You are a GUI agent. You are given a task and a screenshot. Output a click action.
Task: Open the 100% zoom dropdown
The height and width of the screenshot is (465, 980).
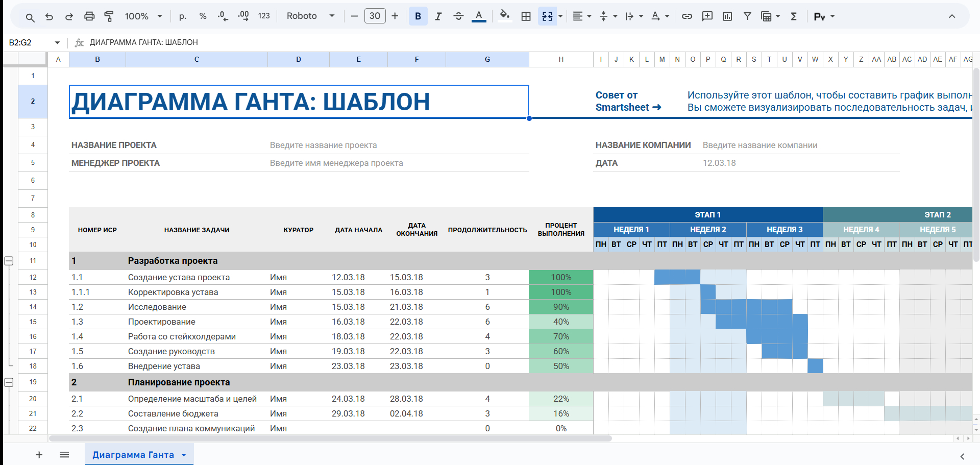pos(143,16)
